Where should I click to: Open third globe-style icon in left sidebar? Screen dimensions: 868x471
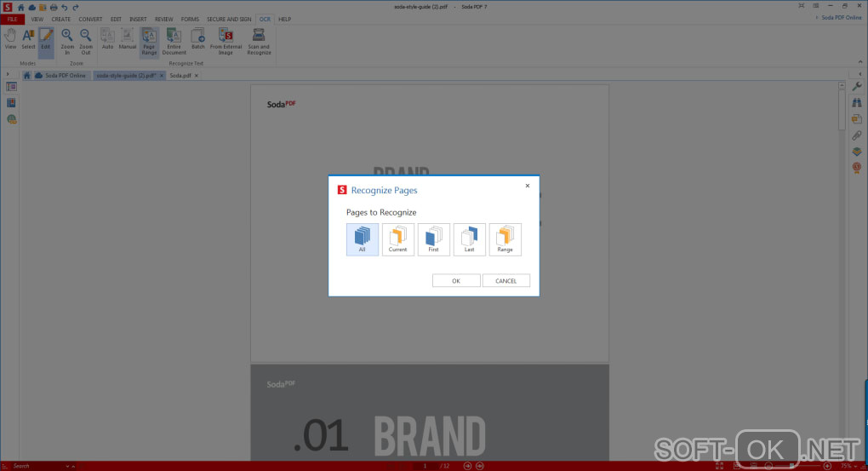11,119
